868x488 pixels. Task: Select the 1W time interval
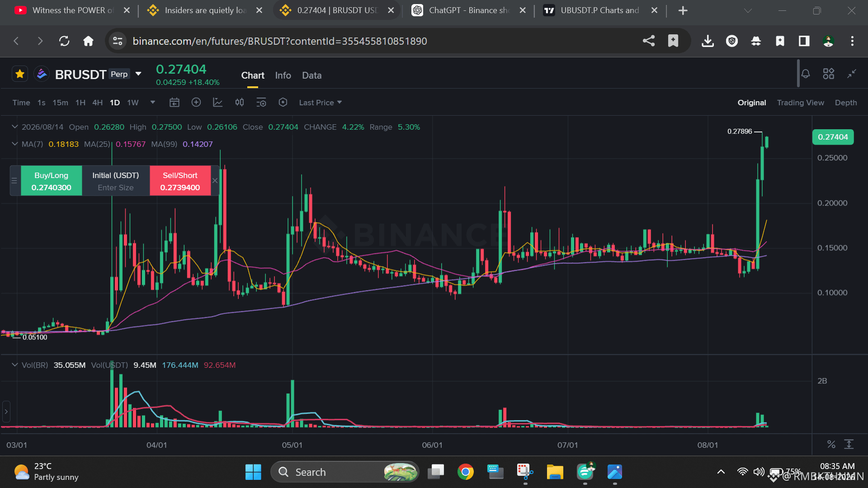(x=133, y=103)
